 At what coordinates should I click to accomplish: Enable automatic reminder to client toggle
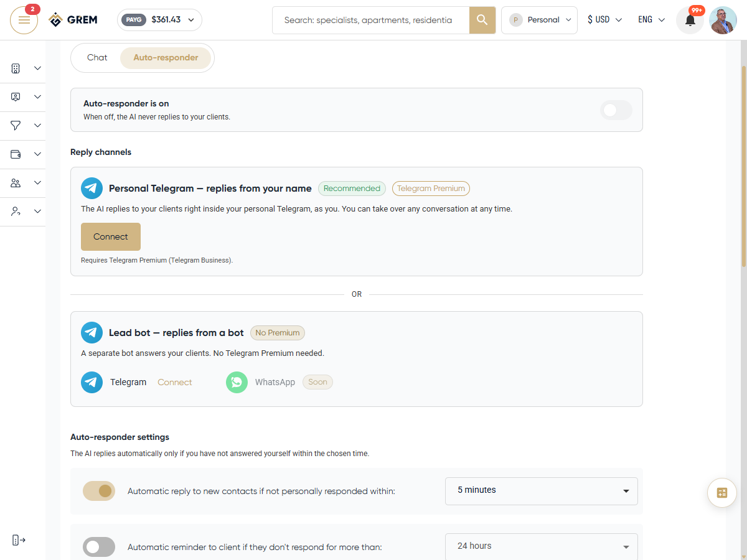click(99, 547)
